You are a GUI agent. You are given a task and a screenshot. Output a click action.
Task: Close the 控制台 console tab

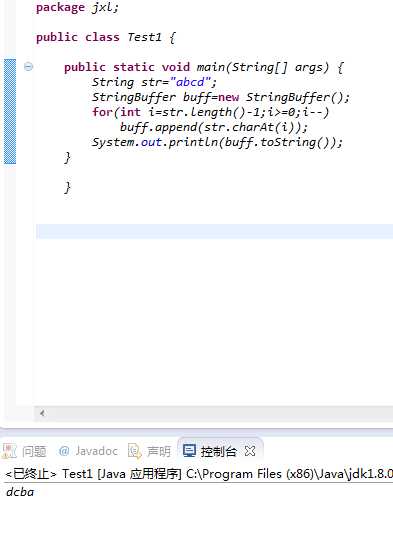point(250,451)
